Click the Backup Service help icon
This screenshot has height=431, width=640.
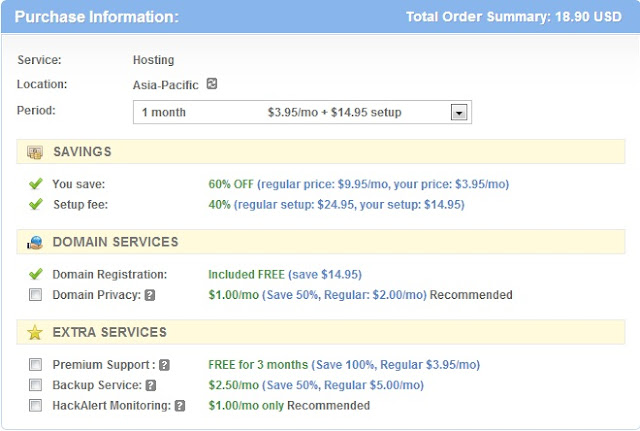click(151, 385)
